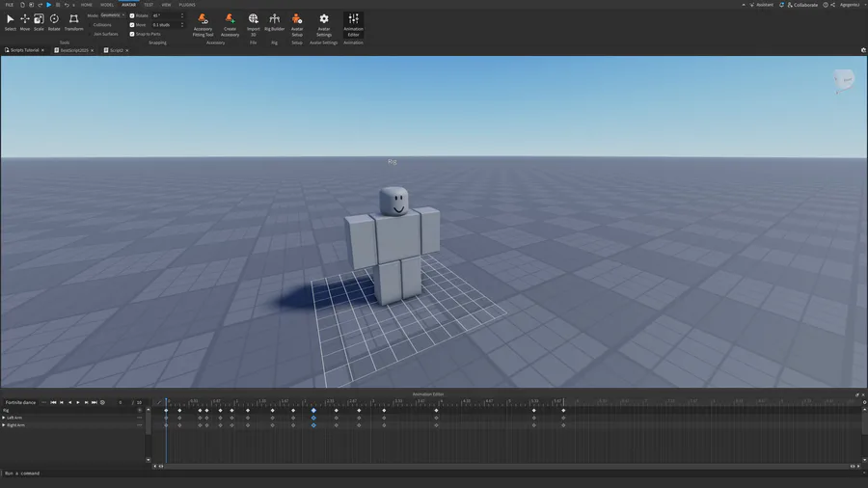Click the track list scroll down arrow

[x=148, y=459]
